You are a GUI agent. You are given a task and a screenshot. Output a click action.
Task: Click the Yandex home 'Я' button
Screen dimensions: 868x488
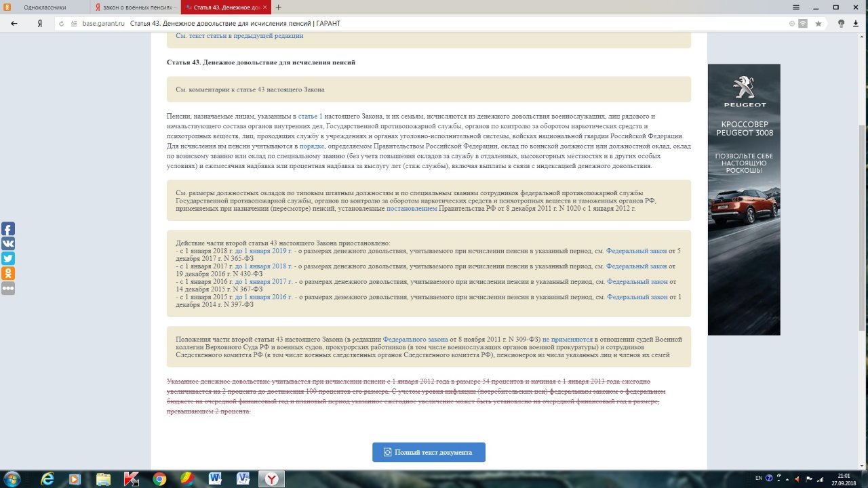pos(41,23)
